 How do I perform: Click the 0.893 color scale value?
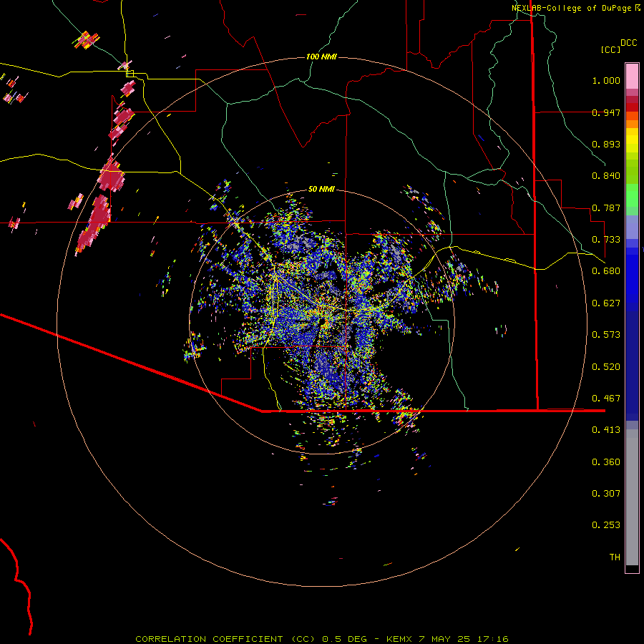pos(606,144)
